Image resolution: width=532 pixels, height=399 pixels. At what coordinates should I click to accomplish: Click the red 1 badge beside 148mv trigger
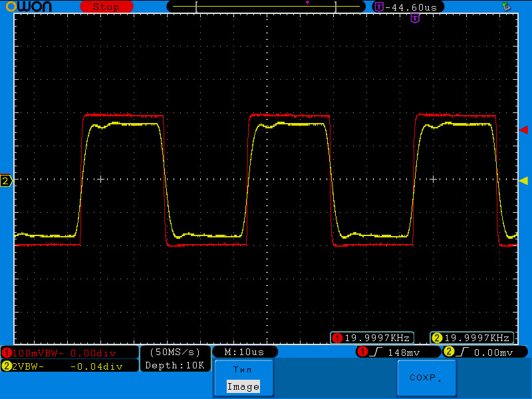pos(362,352)
